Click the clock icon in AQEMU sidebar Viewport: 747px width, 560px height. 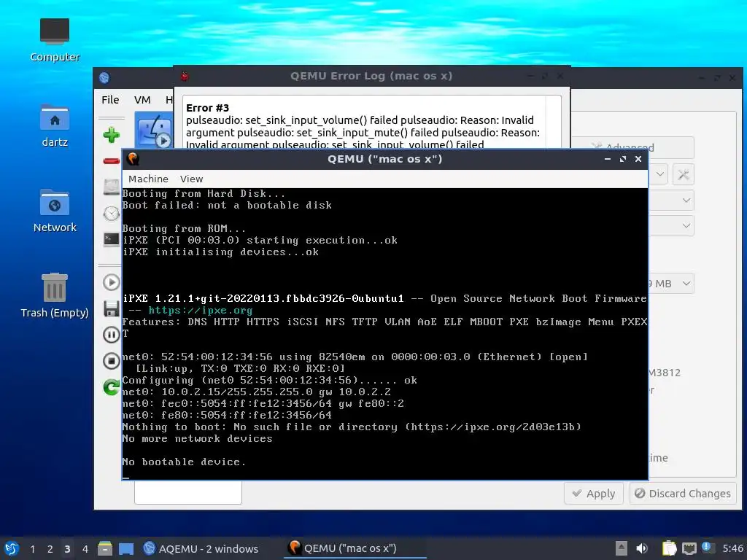[x=112, y=214]
